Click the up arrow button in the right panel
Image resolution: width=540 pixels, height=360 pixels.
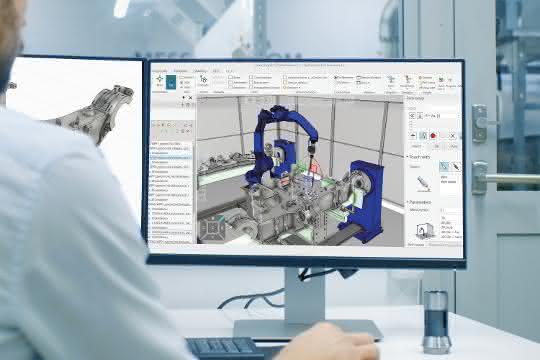click(413, 136)
